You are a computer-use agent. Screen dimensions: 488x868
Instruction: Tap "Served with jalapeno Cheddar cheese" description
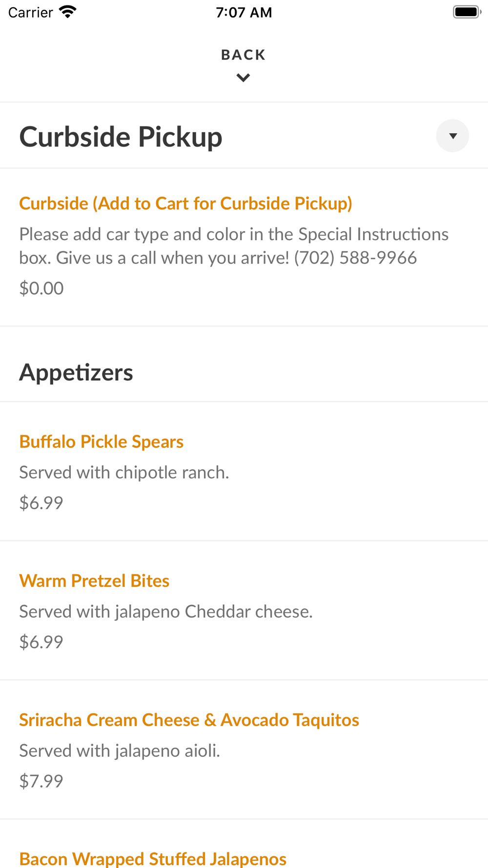(x=166, y=611)
